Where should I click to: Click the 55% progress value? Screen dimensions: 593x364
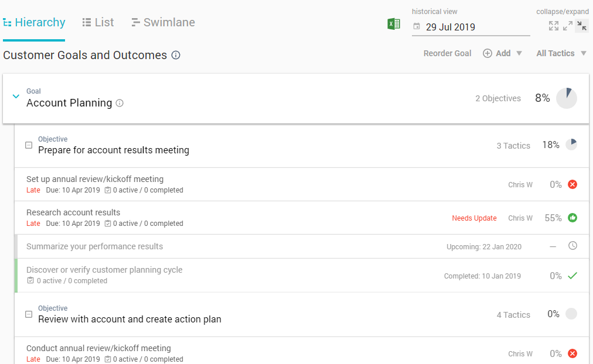[x=553, y=218]
